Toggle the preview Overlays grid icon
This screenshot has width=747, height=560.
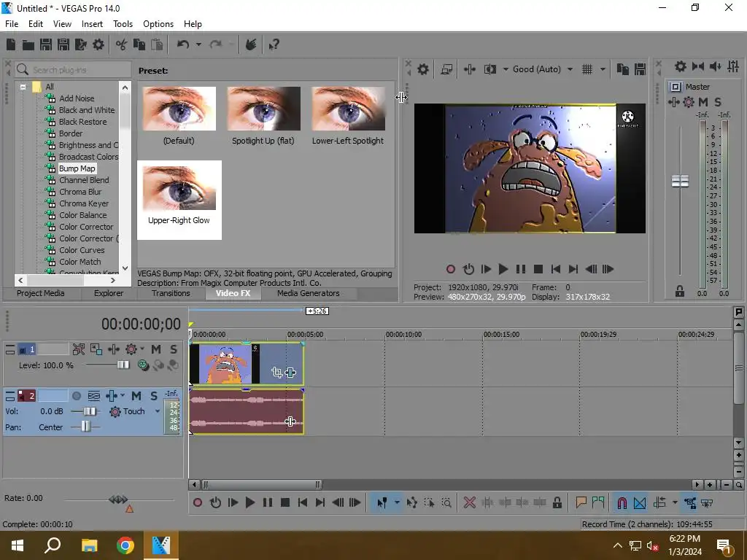tap(587, 69)
